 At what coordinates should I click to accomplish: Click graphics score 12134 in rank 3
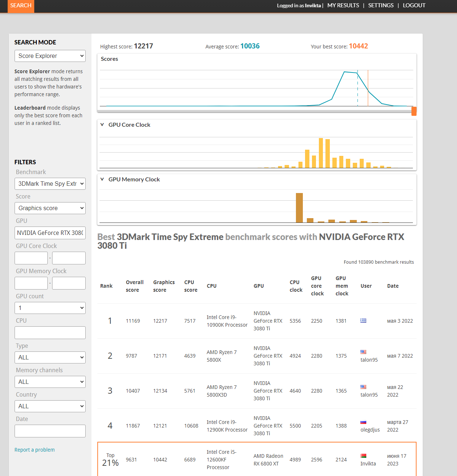(x=160, y=391)
